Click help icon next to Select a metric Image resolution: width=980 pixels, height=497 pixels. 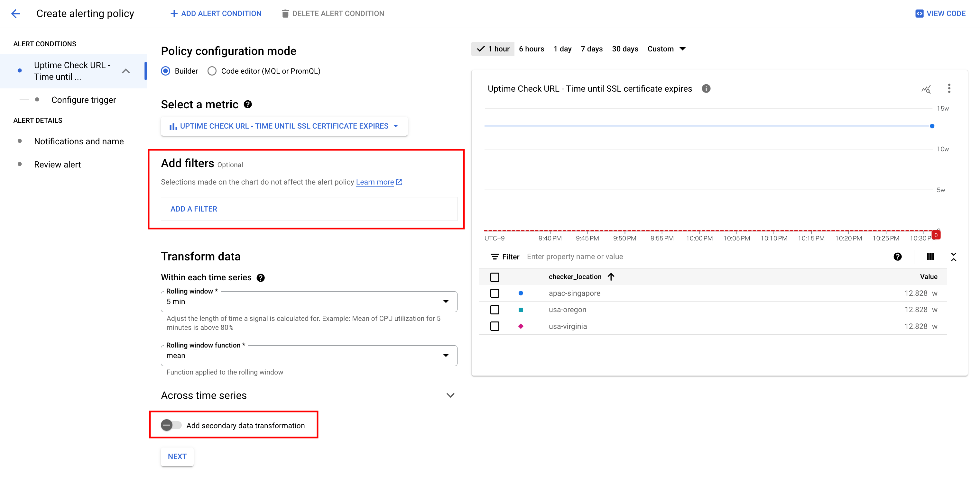(x=248, y=104)
